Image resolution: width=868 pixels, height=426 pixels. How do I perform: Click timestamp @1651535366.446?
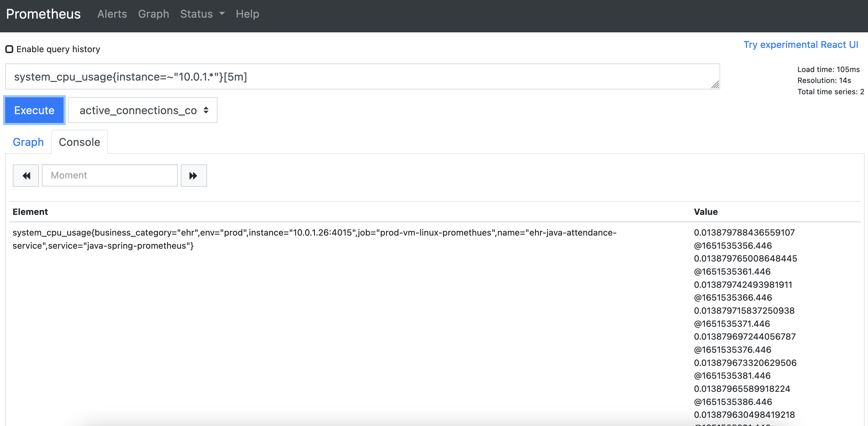[x=733, y=298]
